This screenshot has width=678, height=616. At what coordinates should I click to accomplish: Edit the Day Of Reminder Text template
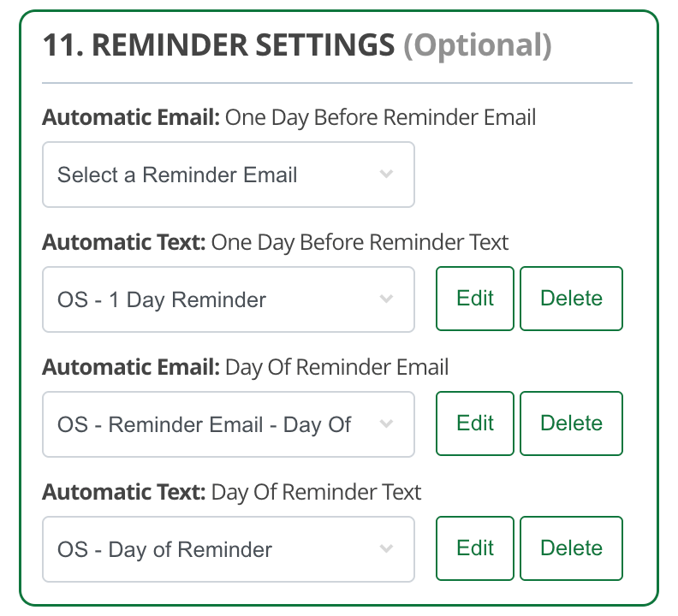coord(475,548)
